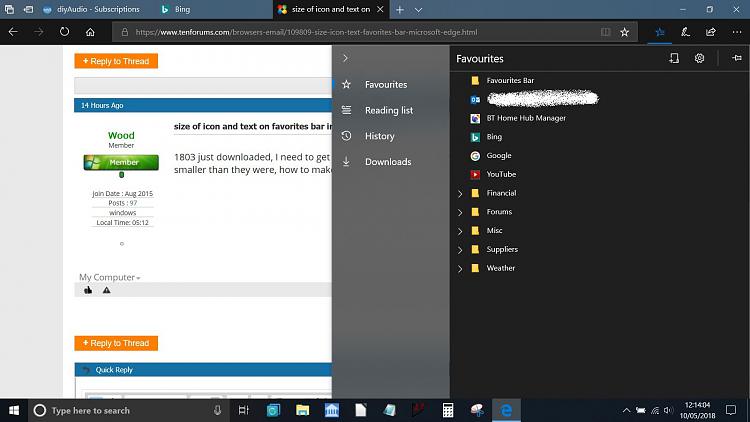Show tabs you've set aside
The width and height of the screenshot is (750, 422).
[x=9, y=9]
